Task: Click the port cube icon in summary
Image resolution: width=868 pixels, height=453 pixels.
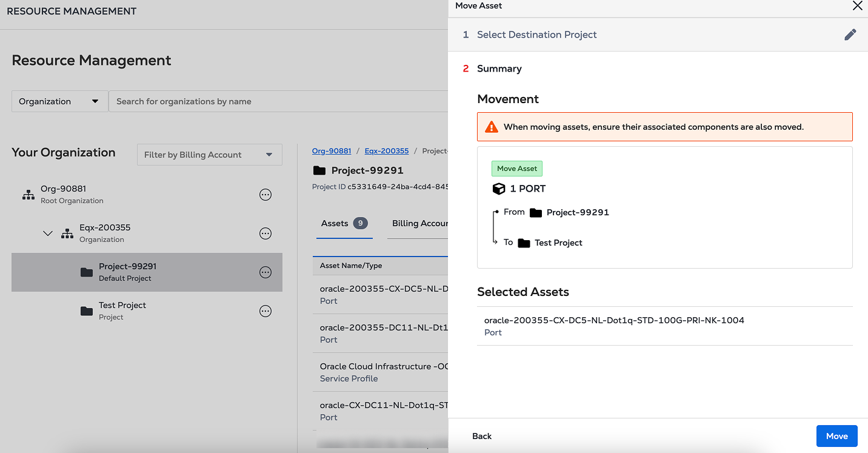Action: pyautogui.click(x=498, y=189)
